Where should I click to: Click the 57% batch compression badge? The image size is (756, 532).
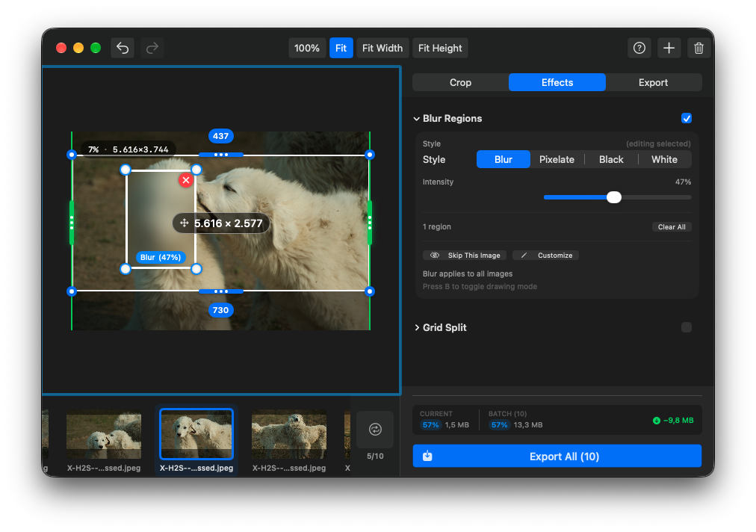(500, 425)
